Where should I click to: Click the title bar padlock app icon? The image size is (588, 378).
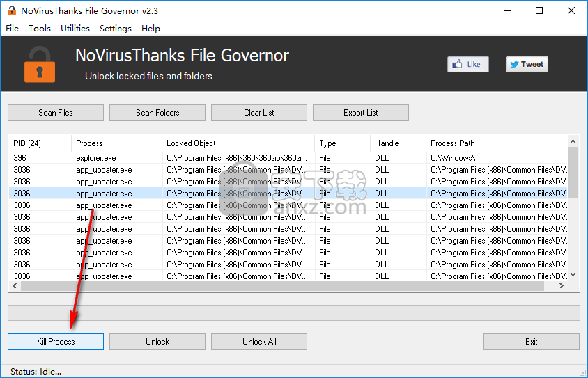click(12, 10)
